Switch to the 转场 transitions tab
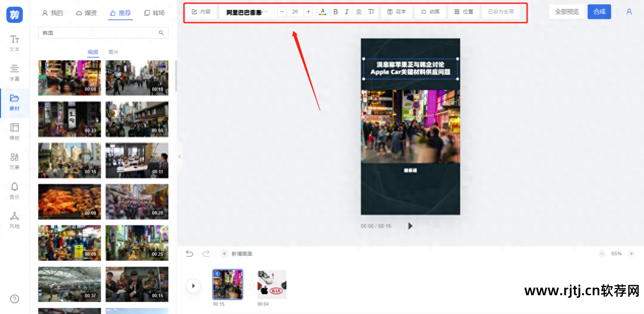 (154, 13)
